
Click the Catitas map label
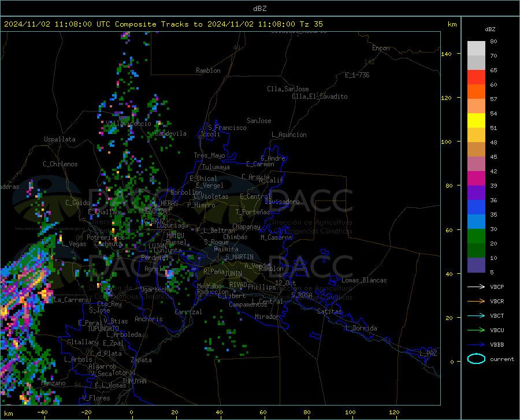[329, 311]
